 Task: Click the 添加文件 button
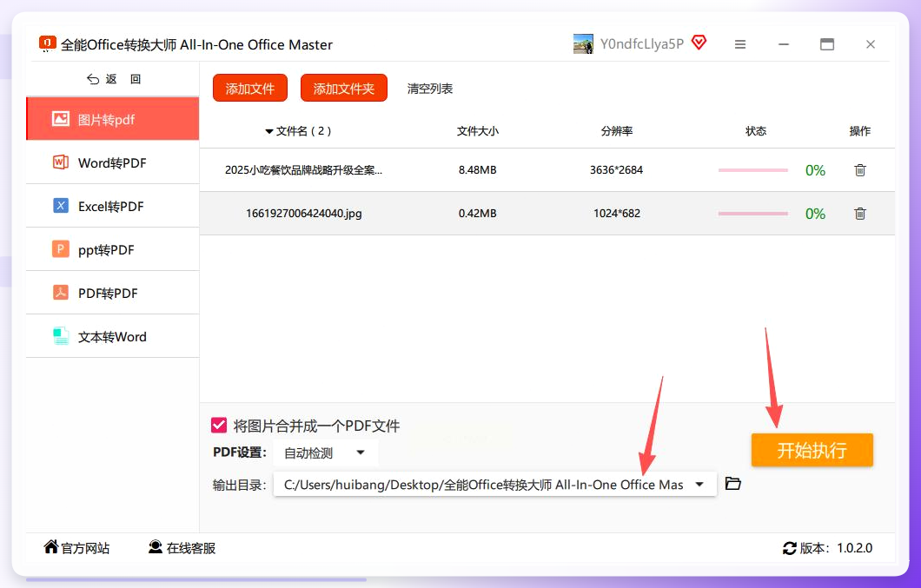click(250, 88)
